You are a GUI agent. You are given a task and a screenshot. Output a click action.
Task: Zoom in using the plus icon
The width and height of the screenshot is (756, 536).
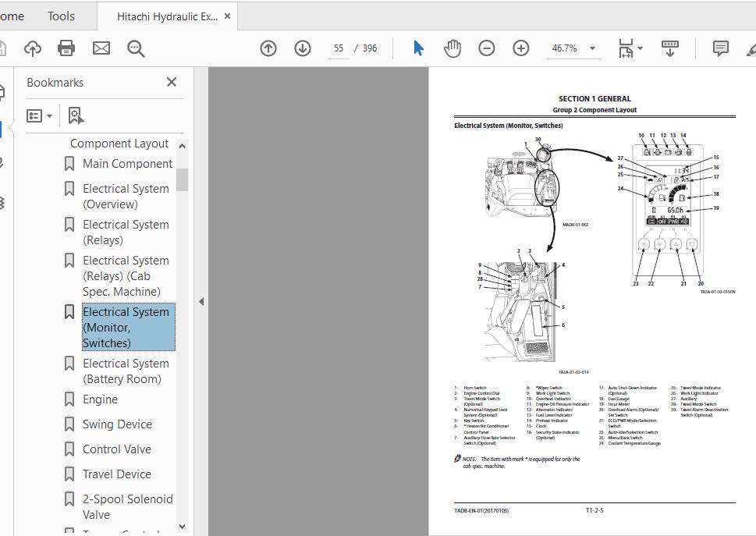tap(521, 48)
